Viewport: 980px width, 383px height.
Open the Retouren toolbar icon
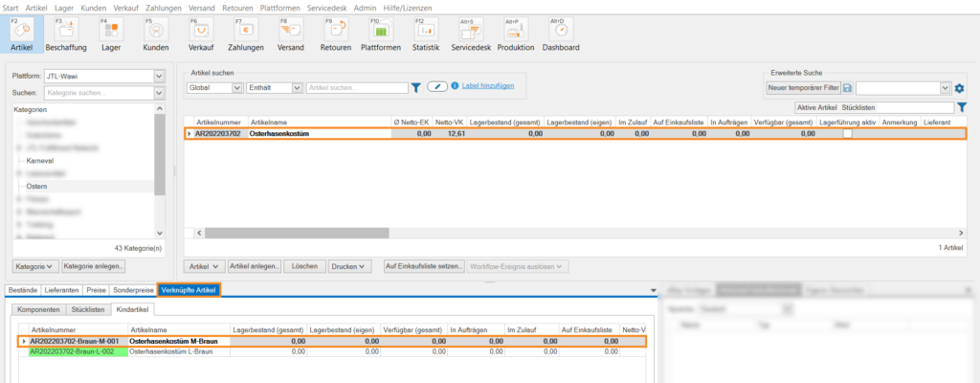click(335, 33)
